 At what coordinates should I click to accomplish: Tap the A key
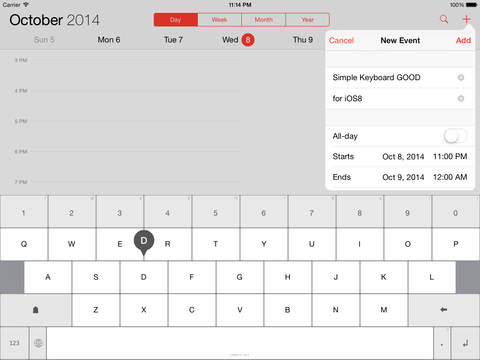coord(48,277)
